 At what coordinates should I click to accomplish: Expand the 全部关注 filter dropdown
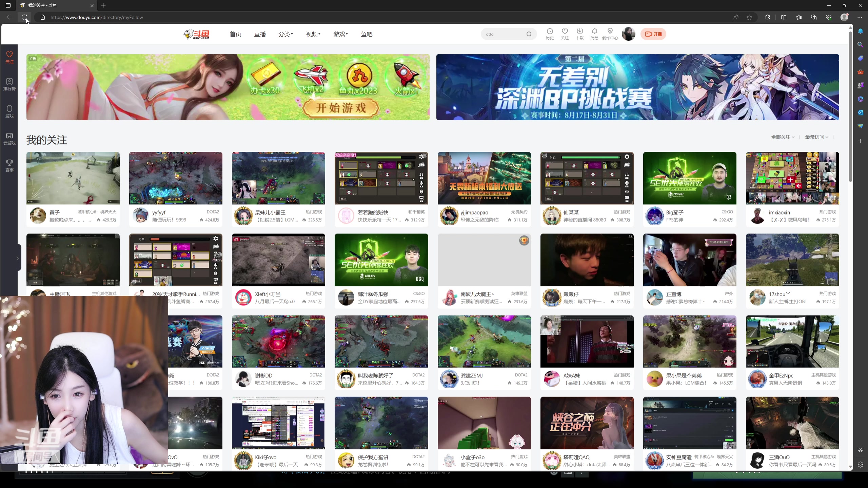[x=782, y=137]
